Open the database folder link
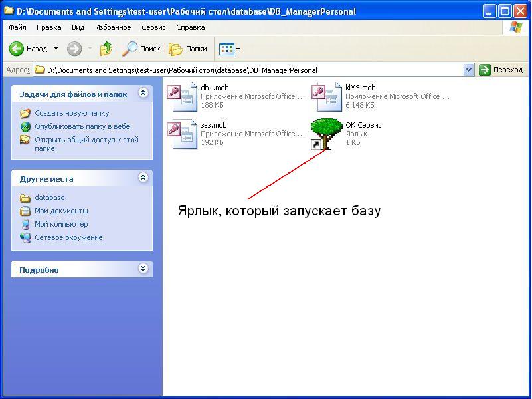The height and width of the screenshot is (399, 532). tap(50, 198)
